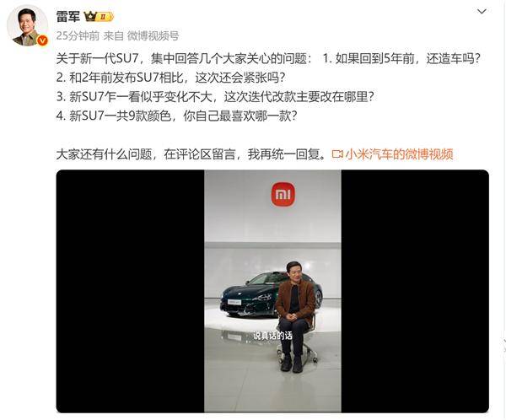Viewport: 506px width, 420px height.
Task: Open the 雷军 username profile link
Action: [68, 16]
